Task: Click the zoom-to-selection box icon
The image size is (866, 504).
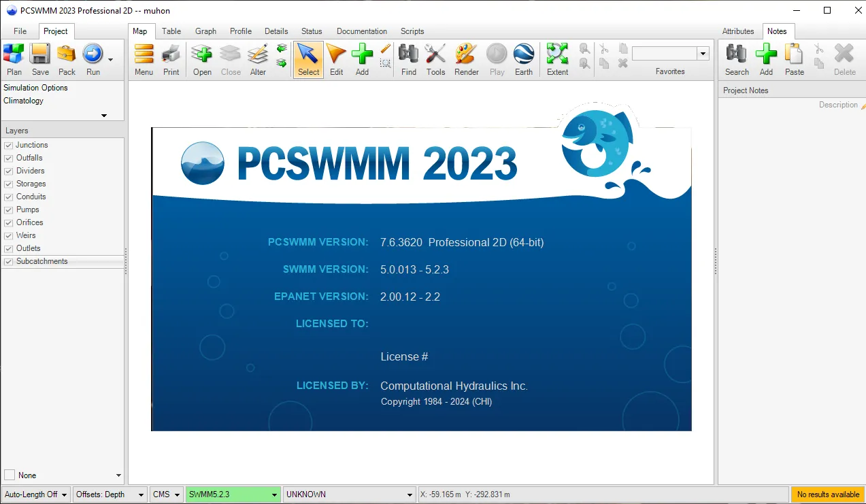Action: click(385, 63)
